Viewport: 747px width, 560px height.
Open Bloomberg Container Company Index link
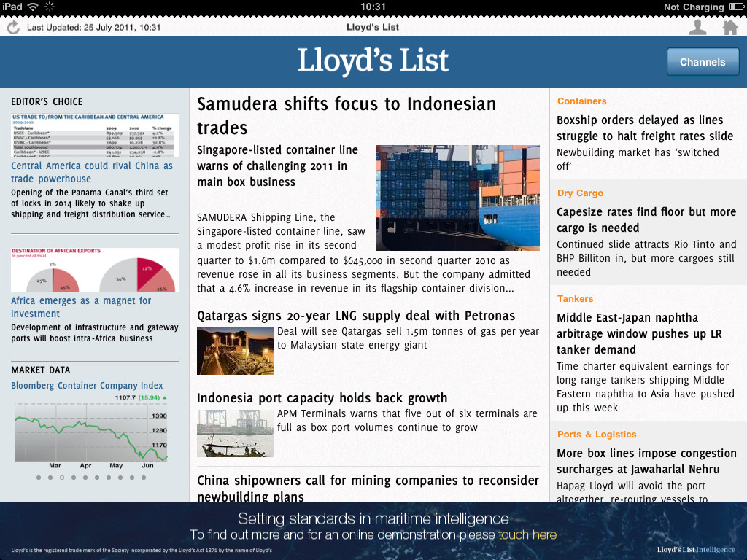point(87,386)
